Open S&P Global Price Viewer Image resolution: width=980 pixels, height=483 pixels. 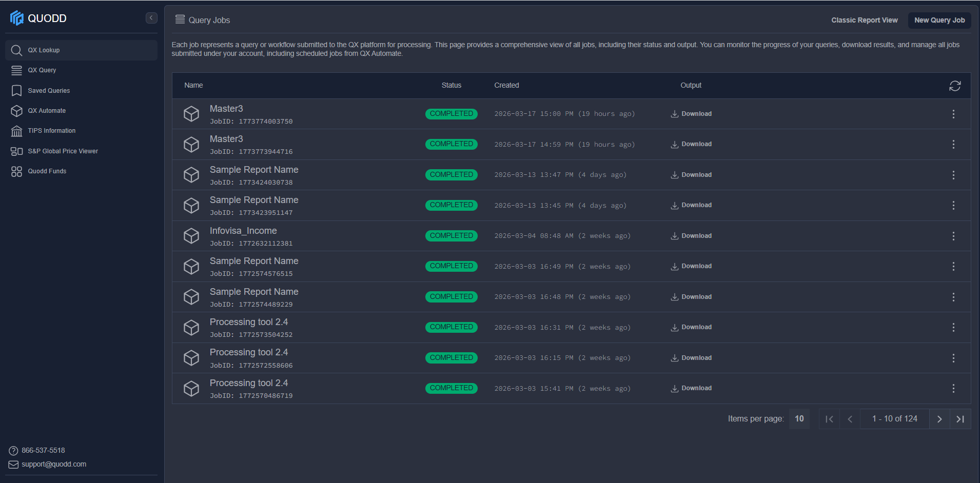click(x=81, y=151)
